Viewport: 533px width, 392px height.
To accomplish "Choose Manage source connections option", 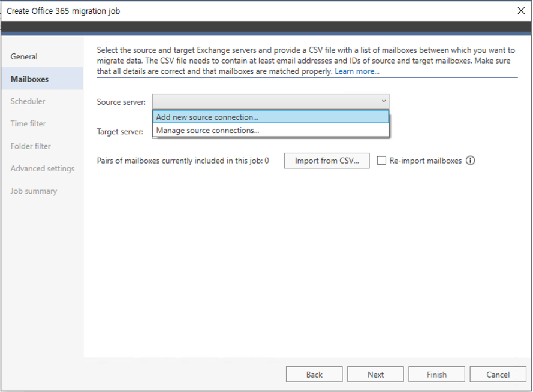I will 270,130.
